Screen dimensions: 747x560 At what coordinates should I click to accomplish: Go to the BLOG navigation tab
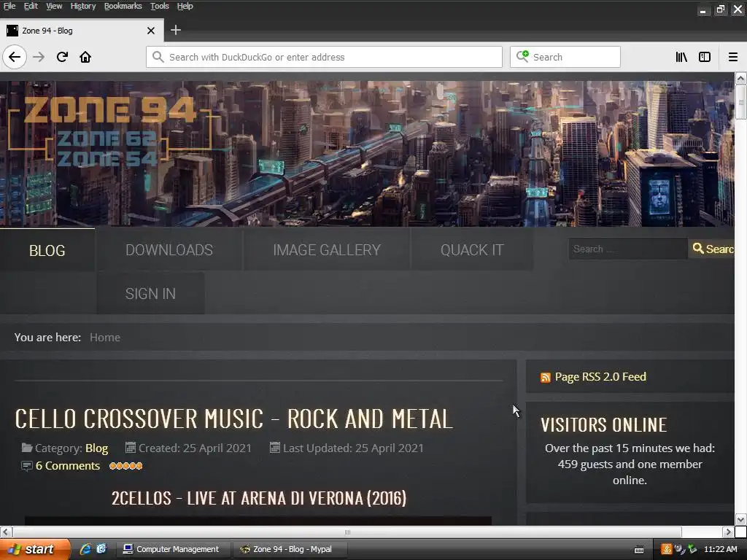click(x=47, y=251)
